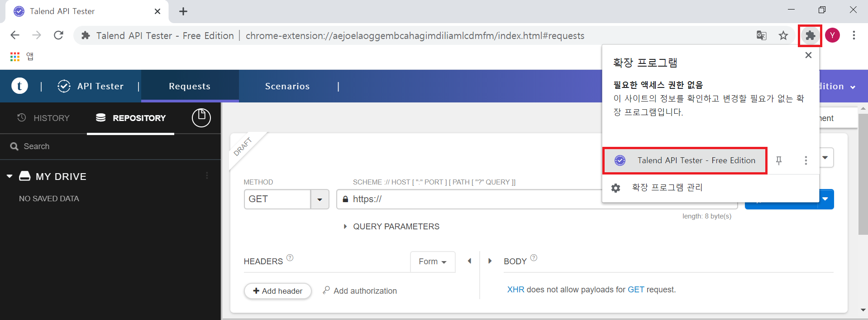The image size is (868, 320).
Task: Collapse the MY DRIVE tree
Action: pyautogui.click(x=10, y=176)
